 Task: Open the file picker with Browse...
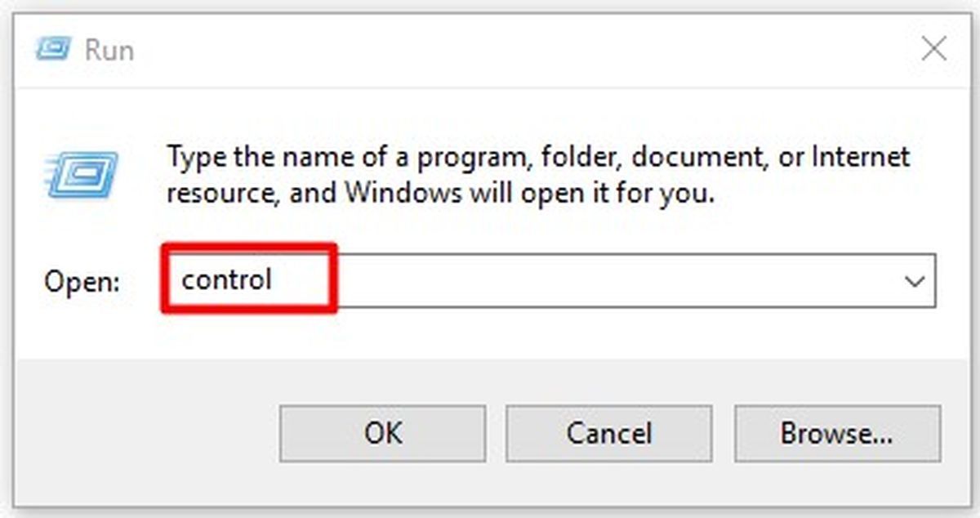(x=837, y=433)
